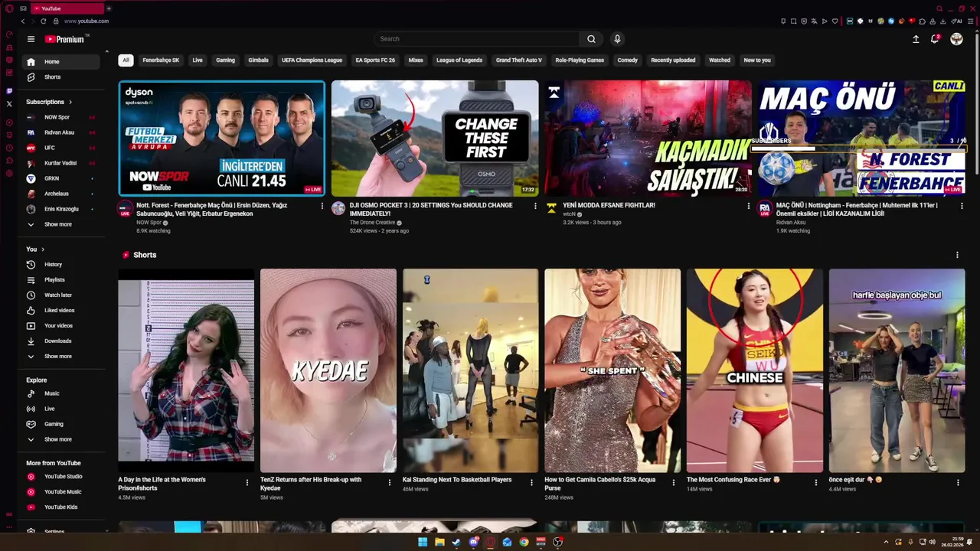Select the Fenerbahçe SK chip
Viewport: 980px width, 551px height.
tap(161, 60)
